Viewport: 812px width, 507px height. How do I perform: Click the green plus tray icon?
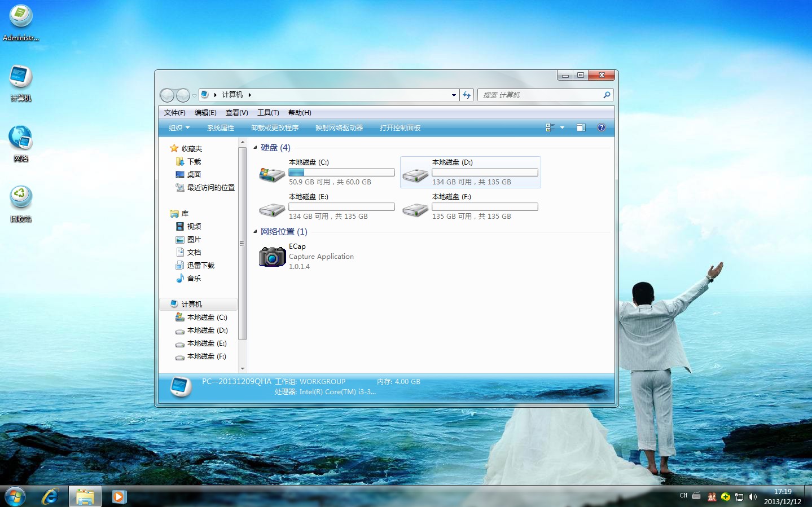(726, 497)
